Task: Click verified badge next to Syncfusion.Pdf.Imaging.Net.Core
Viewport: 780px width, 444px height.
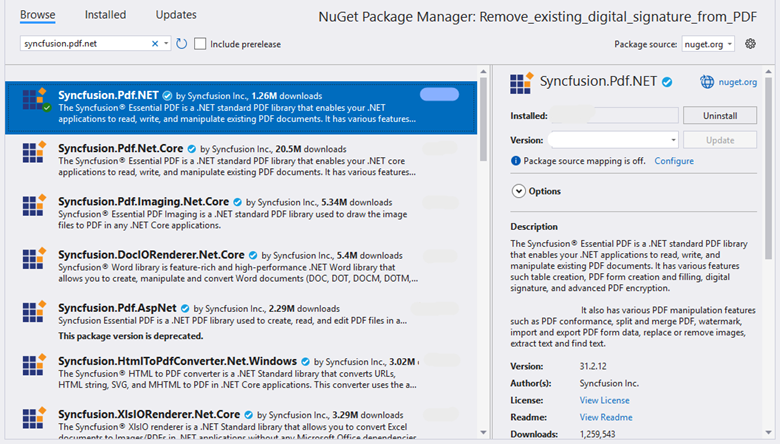Action: pos(237,202)
